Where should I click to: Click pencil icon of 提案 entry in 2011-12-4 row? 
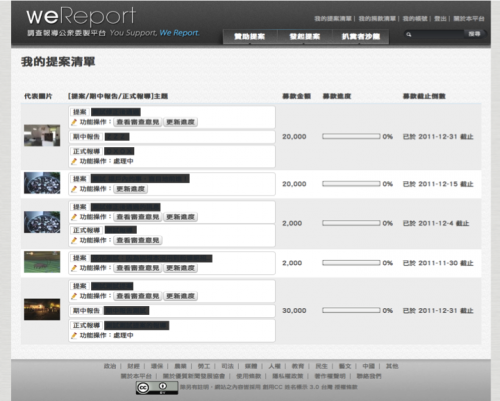(x=74, y=217)
